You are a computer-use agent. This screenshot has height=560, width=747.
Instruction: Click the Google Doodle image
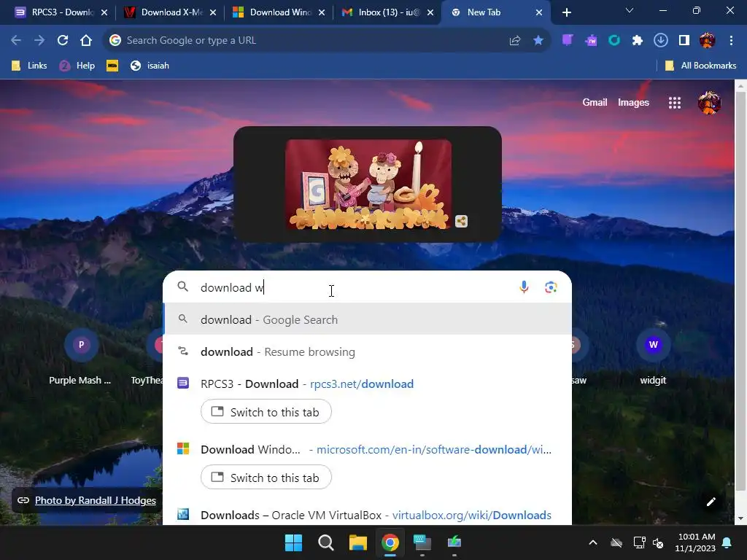coord(368,184)
